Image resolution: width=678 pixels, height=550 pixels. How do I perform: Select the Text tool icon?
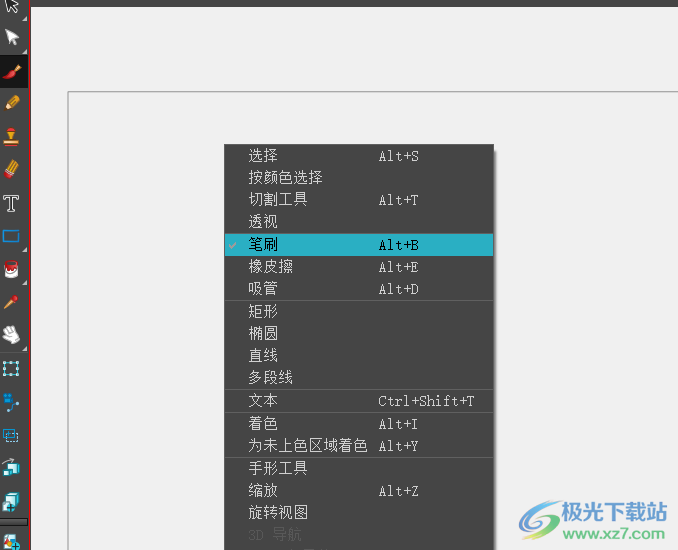(11, 203)
